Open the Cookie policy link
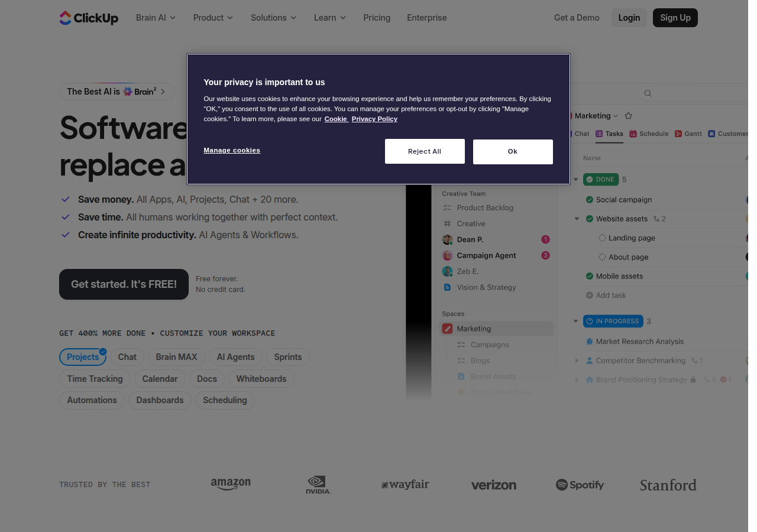This screenshot has height=532, width=757. [336, 119]
